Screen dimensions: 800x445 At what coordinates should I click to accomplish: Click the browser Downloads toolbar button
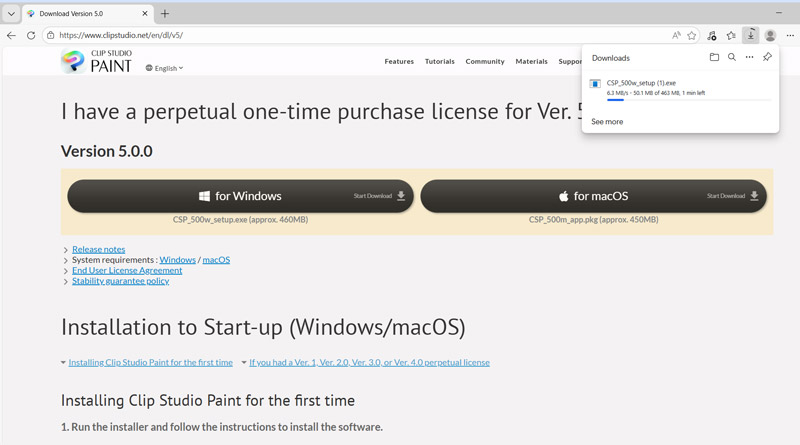coord(751,35)
